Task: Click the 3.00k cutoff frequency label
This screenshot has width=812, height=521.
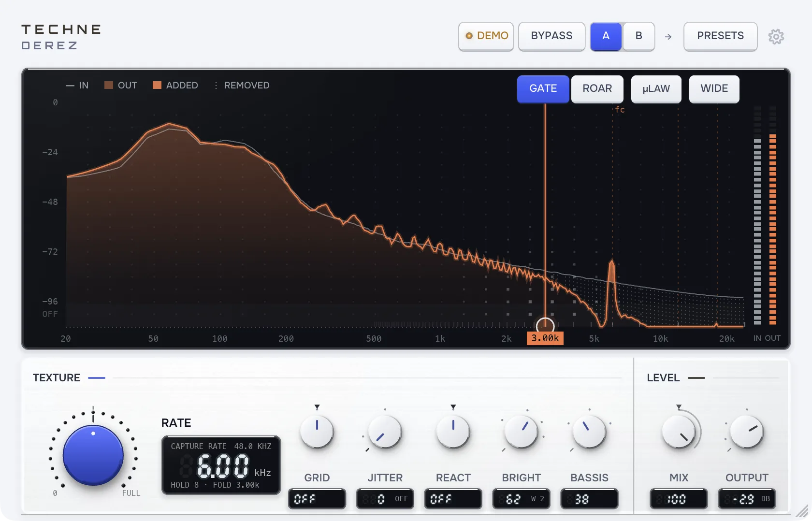Action: coord(545,338)
